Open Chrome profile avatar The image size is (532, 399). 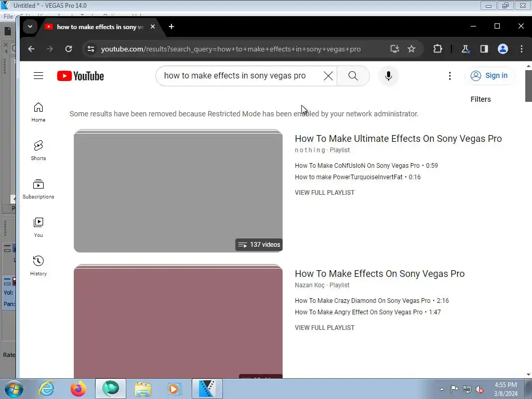click(x=503, y=49)
